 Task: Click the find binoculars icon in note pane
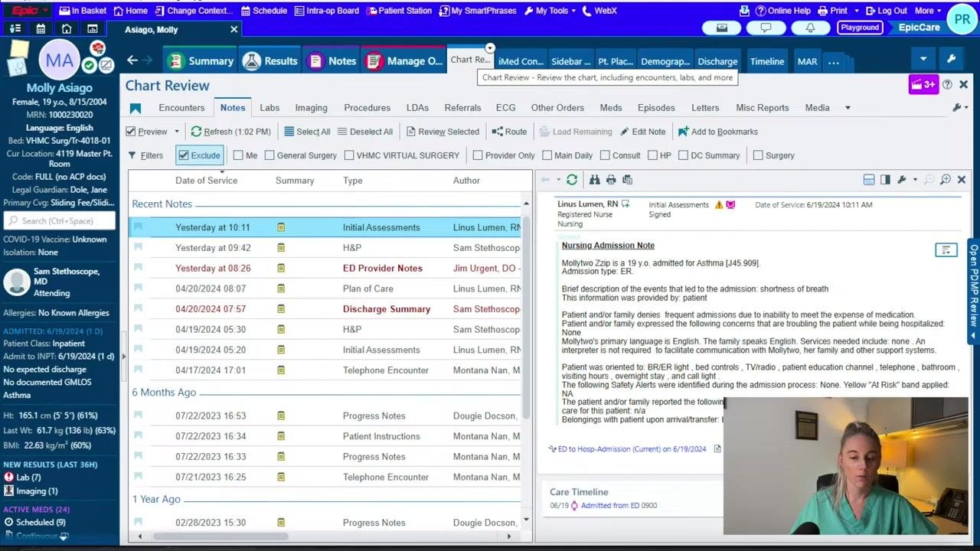[x=594, y=180]
